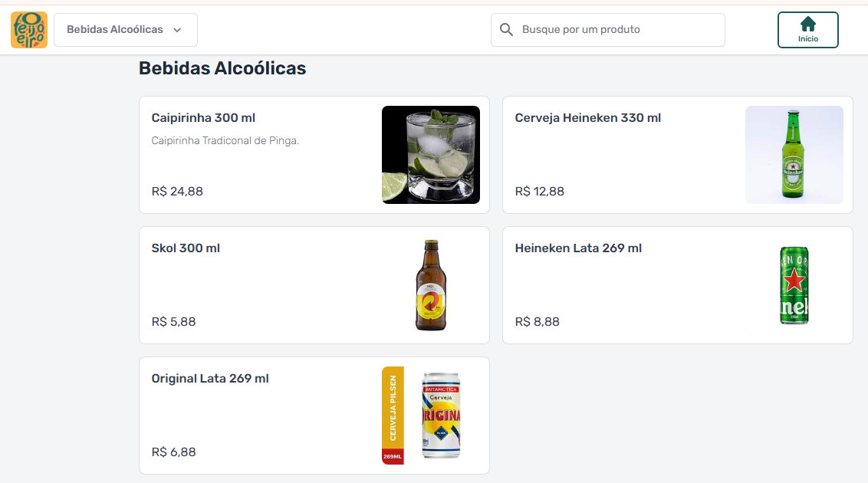
Task: Click the O Feijoeiro restaurant logo
Action: pos(29,30)
